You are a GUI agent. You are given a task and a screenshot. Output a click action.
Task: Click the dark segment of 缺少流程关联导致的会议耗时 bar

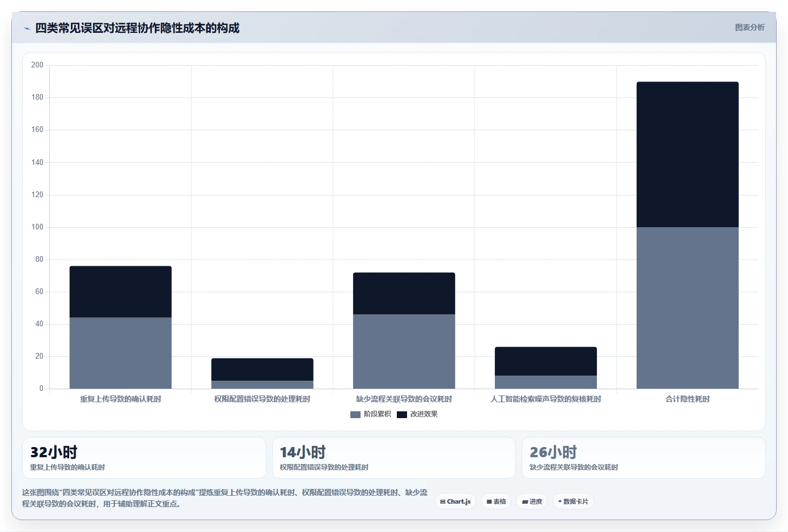tap(404, 293)
